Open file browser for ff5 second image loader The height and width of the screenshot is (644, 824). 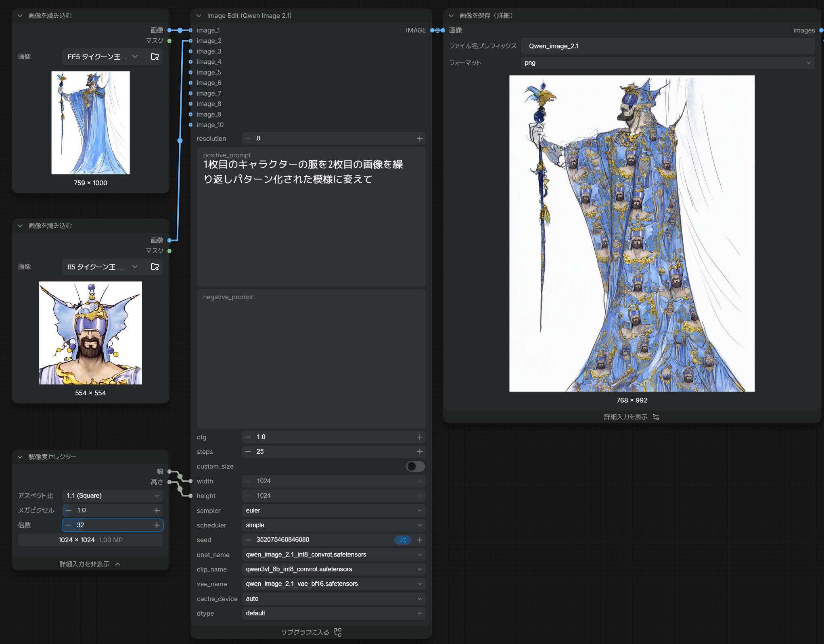(155, 267)
